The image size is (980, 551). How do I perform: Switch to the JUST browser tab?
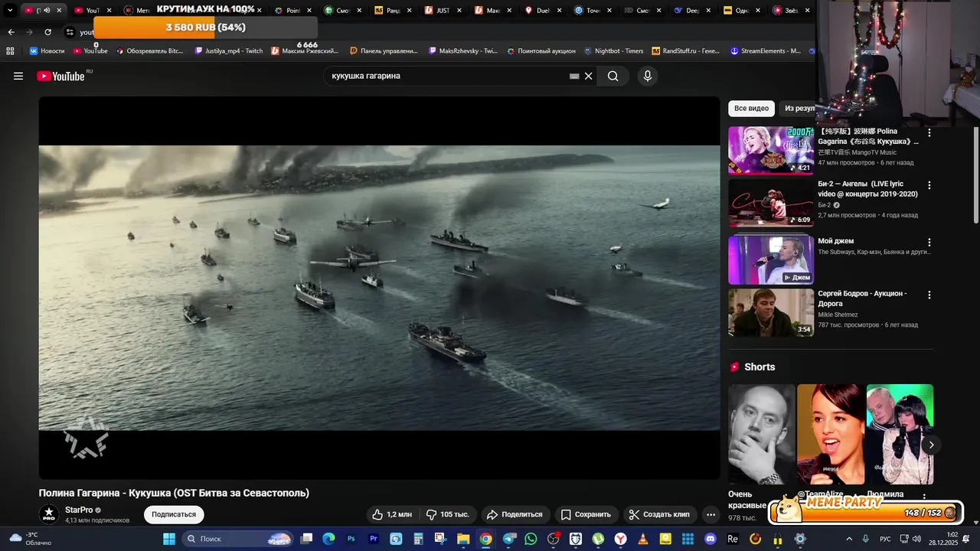tap(442, 10)
